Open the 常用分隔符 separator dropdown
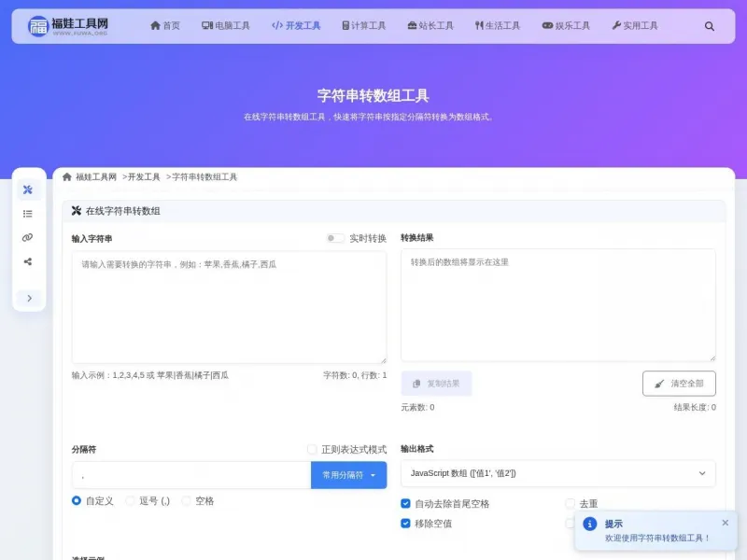This screenshot has width=747, height=560. click(x=349, y=474)
